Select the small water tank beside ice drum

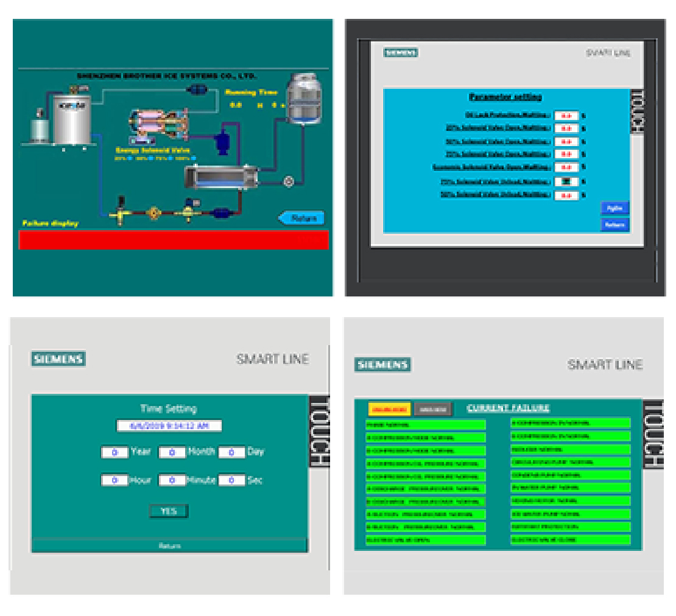tap(40, 128)
